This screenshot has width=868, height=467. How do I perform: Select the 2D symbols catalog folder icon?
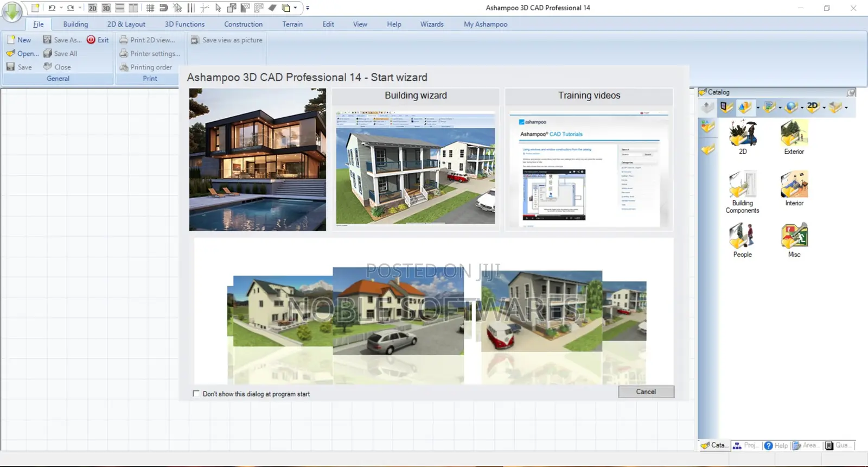point(812,107)
